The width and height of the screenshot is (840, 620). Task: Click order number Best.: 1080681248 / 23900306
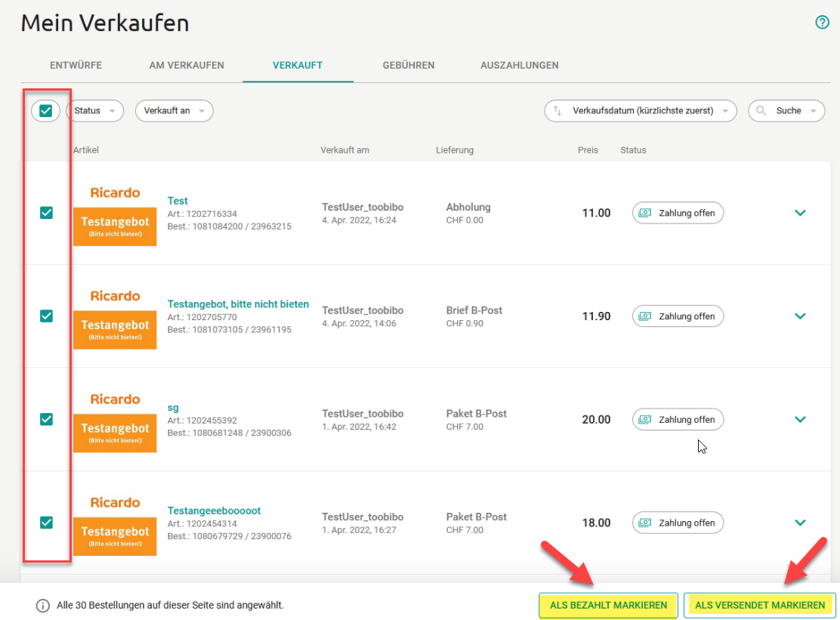point(230,433)
